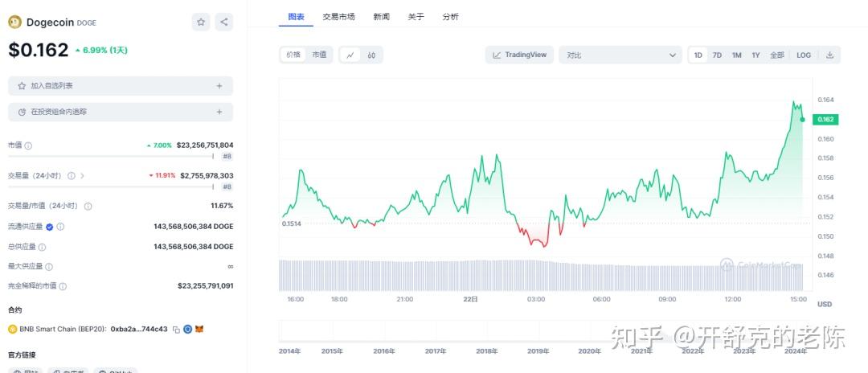Click the 0.1514 baseline label on the chart

pyautogui.click(x=291, y=224)
